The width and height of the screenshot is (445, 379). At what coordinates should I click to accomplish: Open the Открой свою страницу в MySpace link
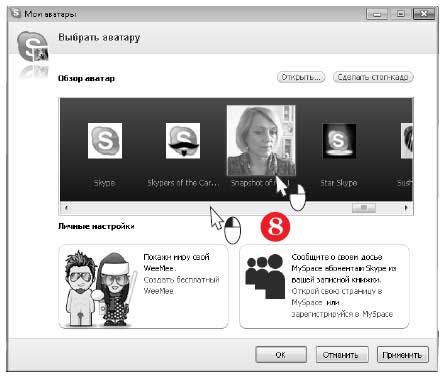(x=337, y=297)
